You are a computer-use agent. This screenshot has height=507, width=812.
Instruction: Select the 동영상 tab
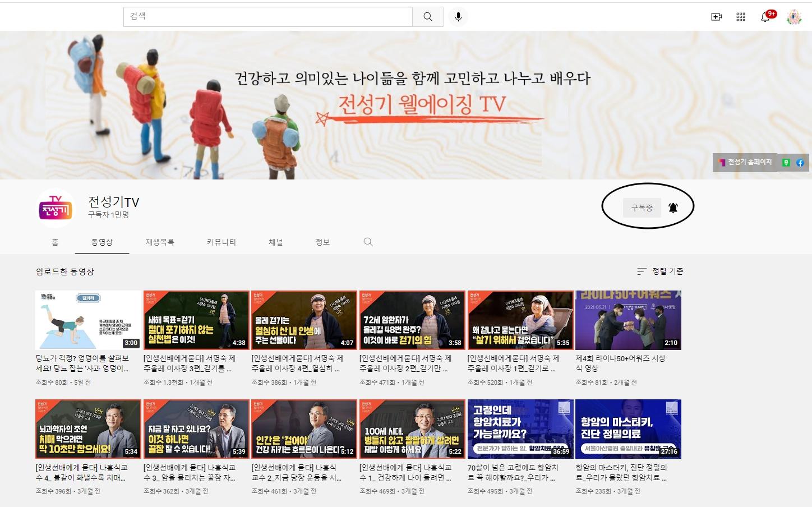pos(102,242)
